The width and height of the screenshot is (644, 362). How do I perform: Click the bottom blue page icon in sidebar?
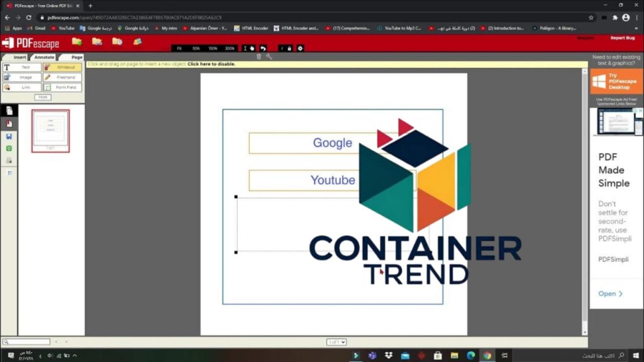9,173
